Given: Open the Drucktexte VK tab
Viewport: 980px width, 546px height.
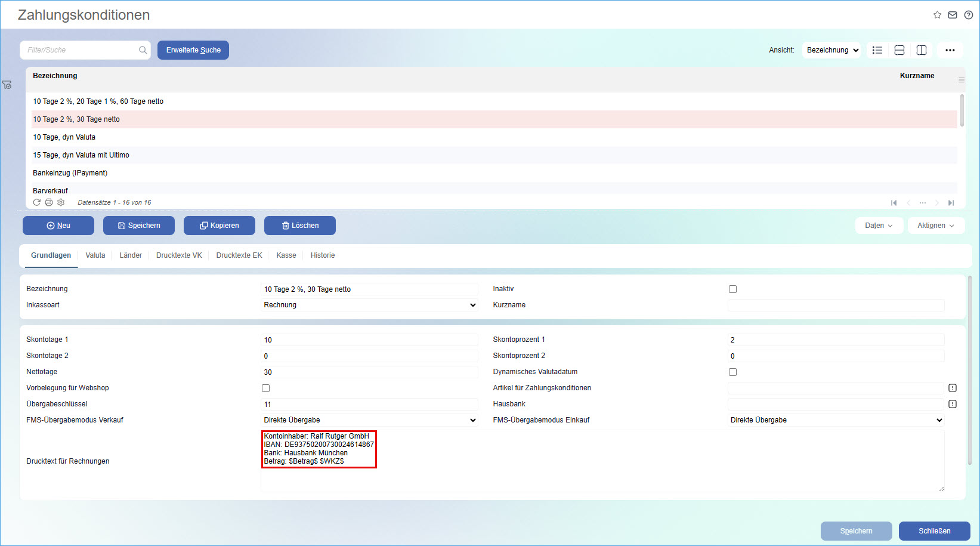Looking at the screenshot, I should coord(179,255).
